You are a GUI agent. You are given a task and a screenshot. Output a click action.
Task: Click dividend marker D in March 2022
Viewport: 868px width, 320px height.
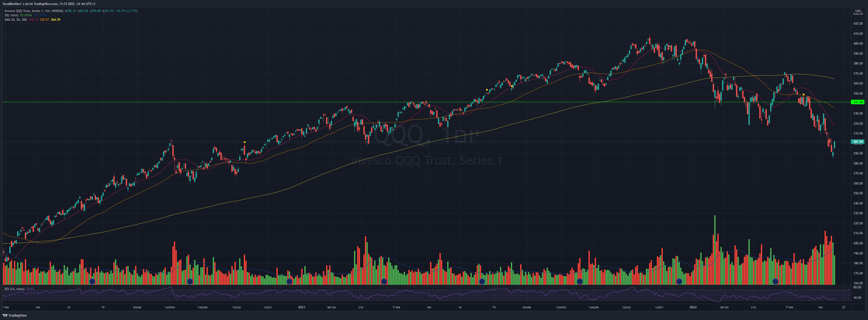775,282
